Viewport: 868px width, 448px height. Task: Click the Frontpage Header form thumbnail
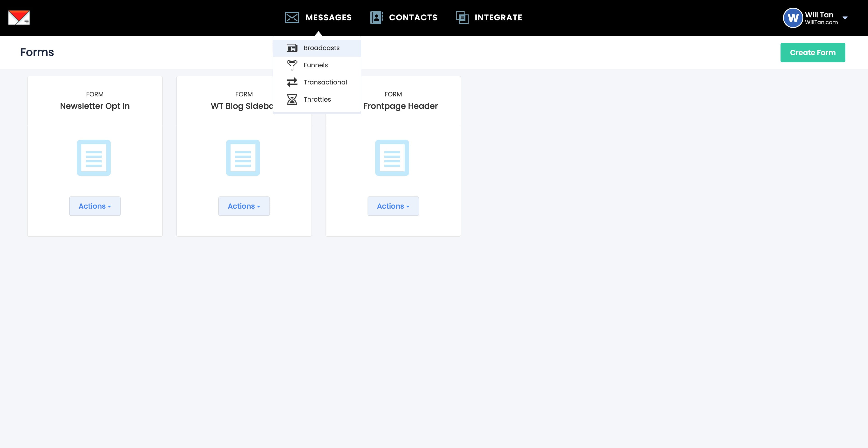point(392,158)
